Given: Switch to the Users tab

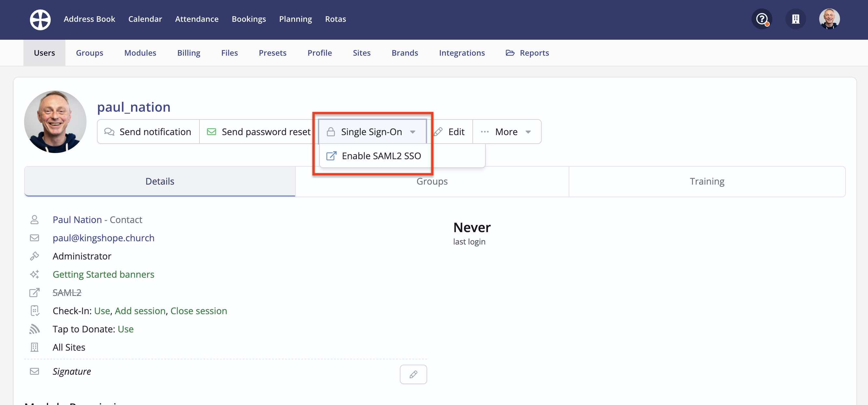Looking at the screenshot, I should pyautogui.click(x=44, y=53).
